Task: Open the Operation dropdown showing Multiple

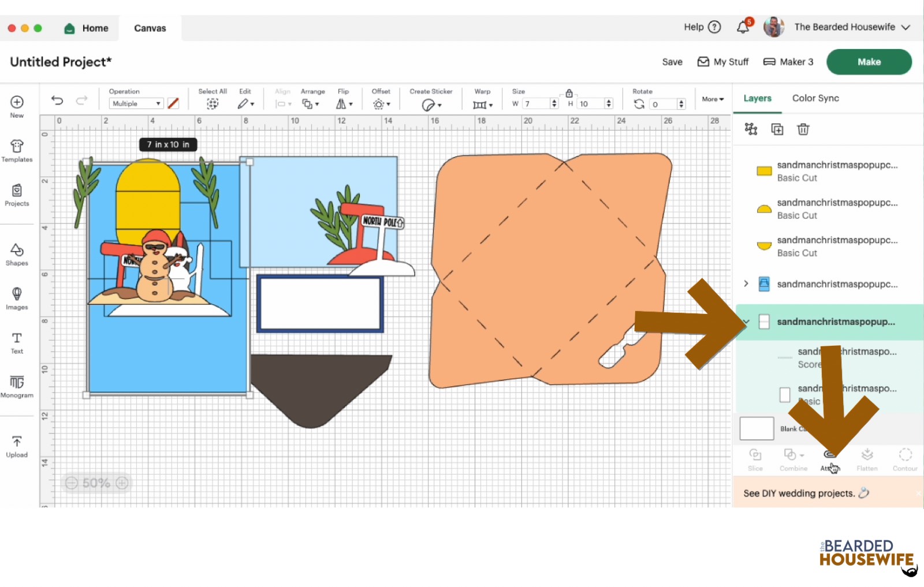Action: [136, 103]
